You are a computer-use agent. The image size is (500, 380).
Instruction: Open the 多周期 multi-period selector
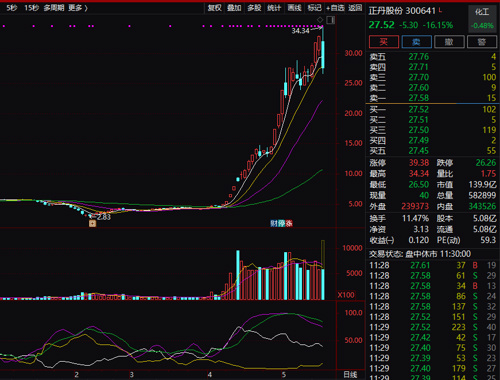[x=53, y=8]
